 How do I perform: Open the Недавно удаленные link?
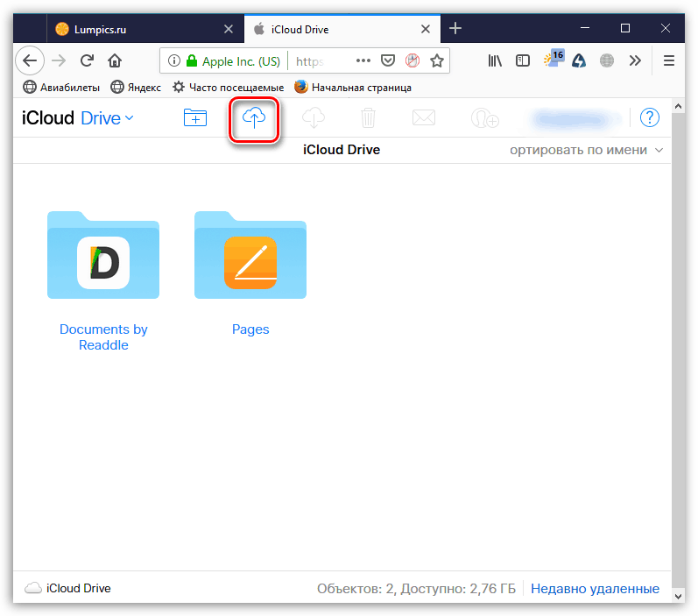[x=595, y=588]
